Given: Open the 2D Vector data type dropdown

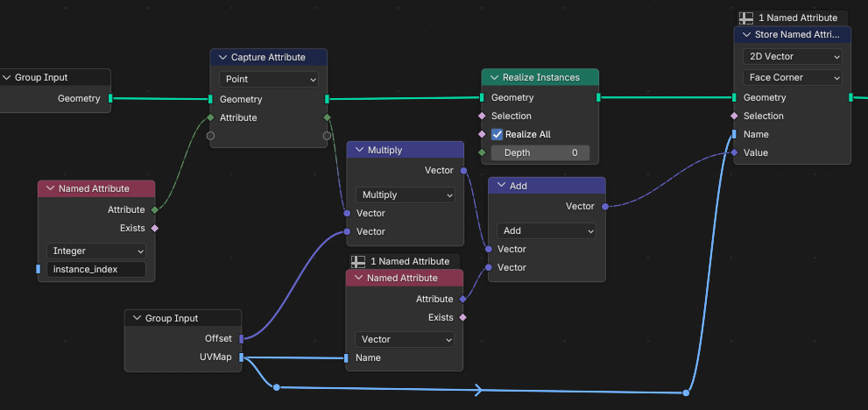Looking at the screenshot, I should point(792,57).
